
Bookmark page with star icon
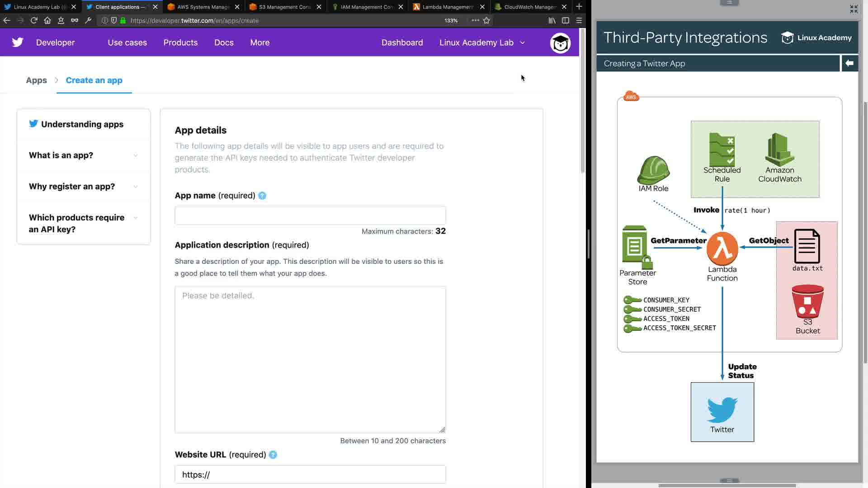(486, 20)
